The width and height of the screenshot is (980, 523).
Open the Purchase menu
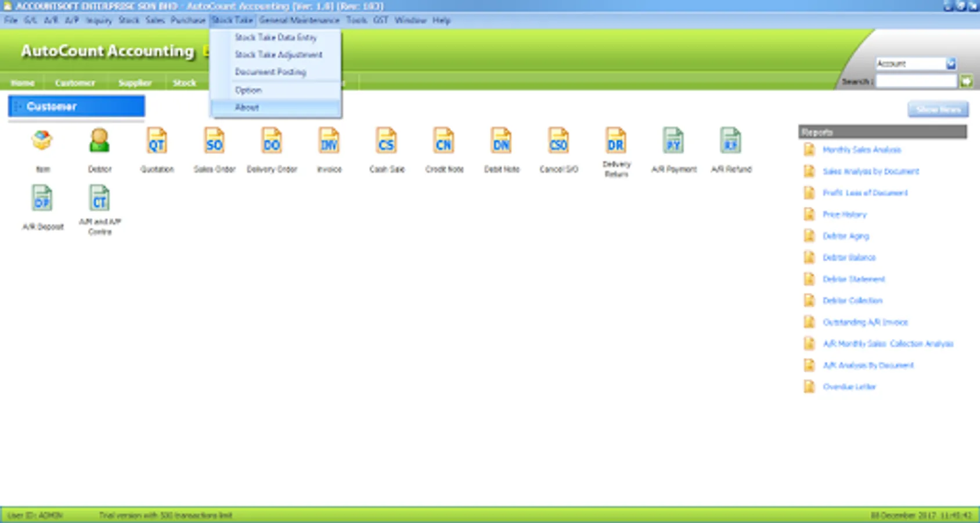188,20
